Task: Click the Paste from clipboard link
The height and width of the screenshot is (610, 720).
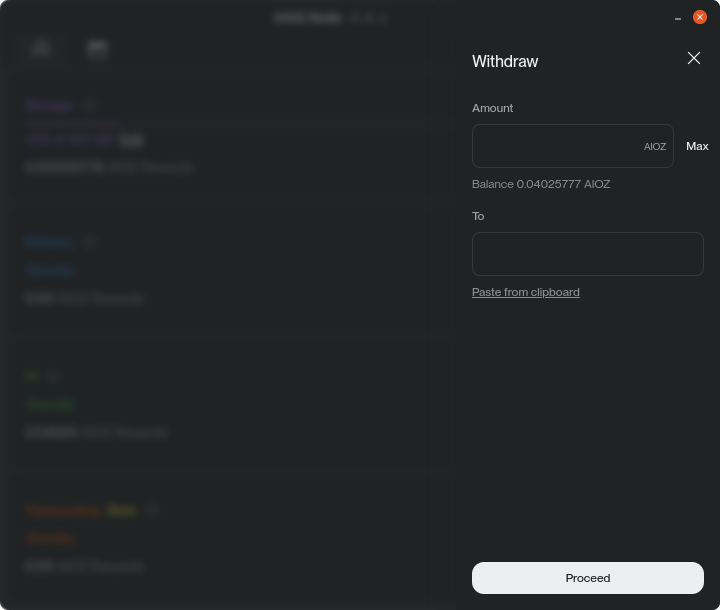Action: [x=525, y=292]
